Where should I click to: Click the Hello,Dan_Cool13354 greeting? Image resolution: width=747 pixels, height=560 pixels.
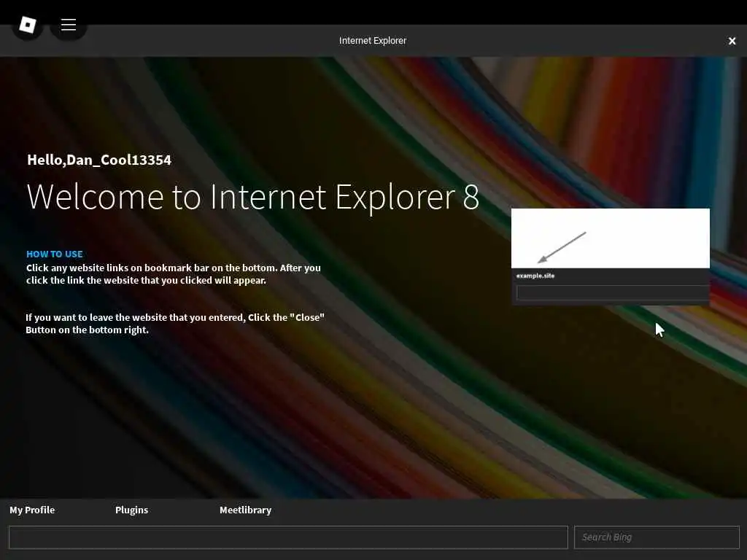[x=99, y=160]
